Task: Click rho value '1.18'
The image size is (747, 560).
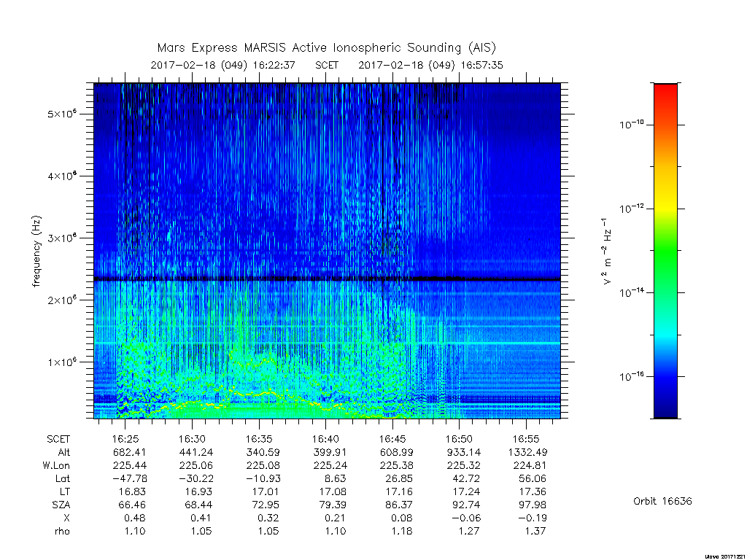Action: point(402,531)
